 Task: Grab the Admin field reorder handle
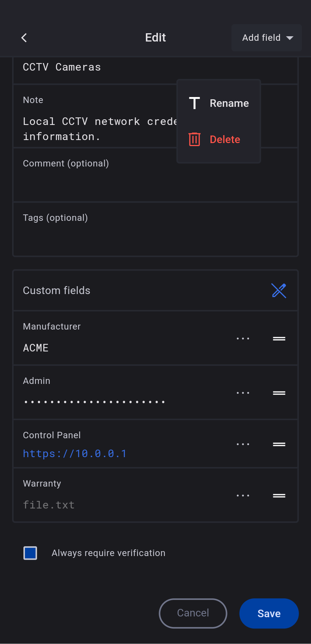[279, 393]
